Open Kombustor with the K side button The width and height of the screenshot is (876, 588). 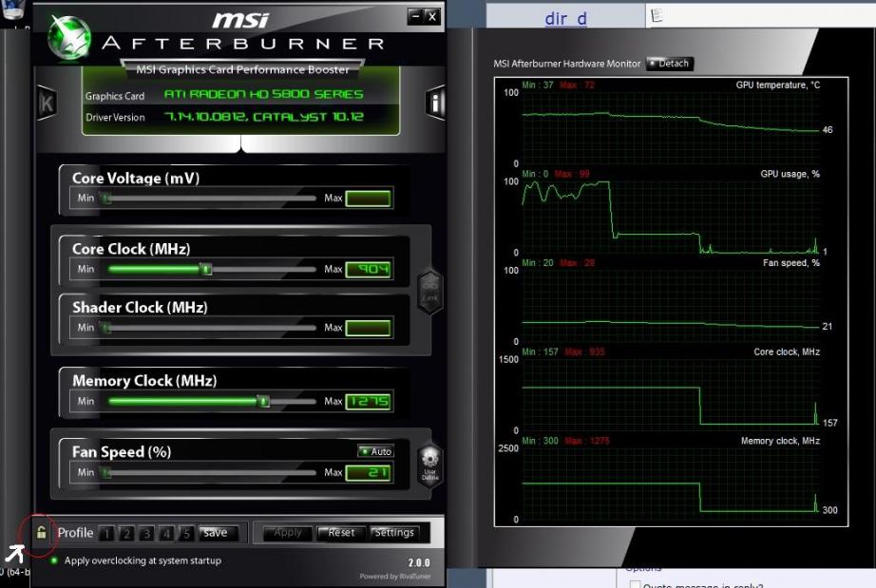[47, 103]
